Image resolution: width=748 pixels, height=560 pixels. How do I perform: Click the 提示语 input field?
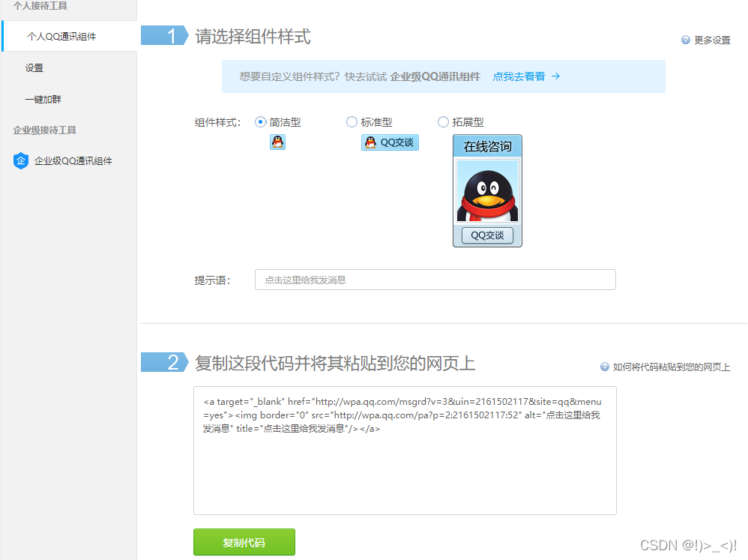(435, 280)
